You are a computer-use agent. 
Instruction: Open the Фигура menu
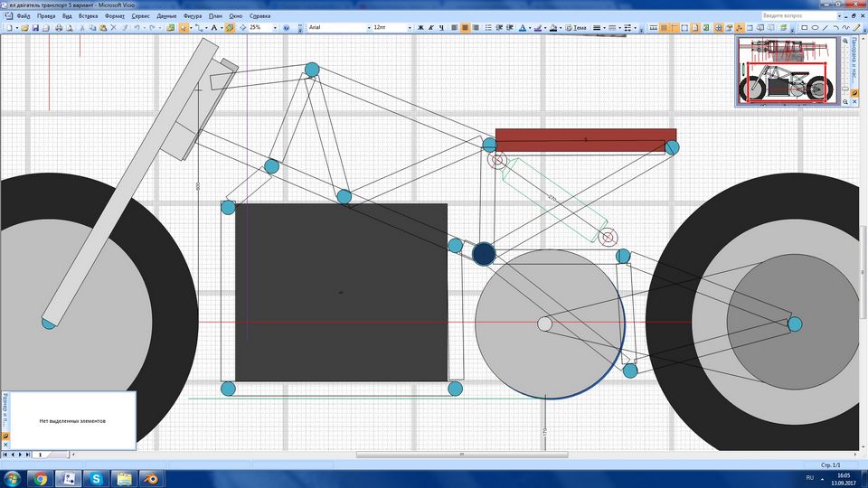[192, 16]
